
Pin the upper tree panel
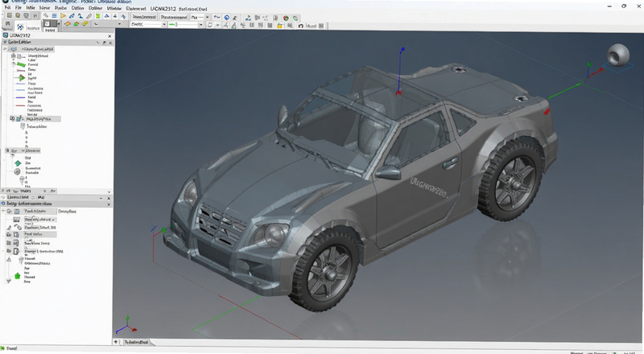pos(105,43)
